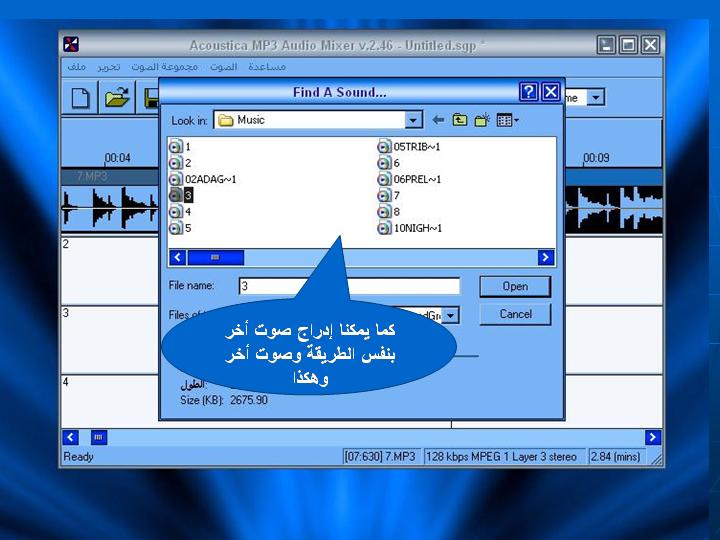The width and height of the screenshot is (720, 540).
Task: Select audio file named 5
Action: click(x=180, y=228)
